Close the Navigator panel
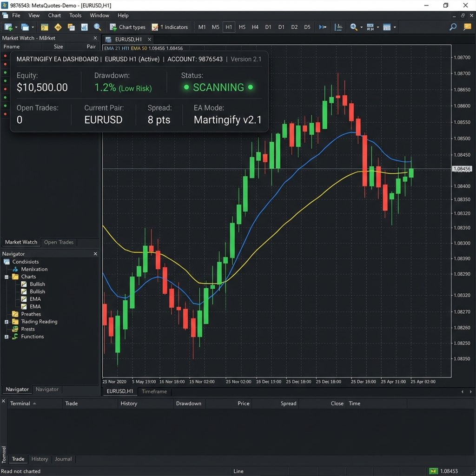 pyautogui.click(x=95, y=253)
